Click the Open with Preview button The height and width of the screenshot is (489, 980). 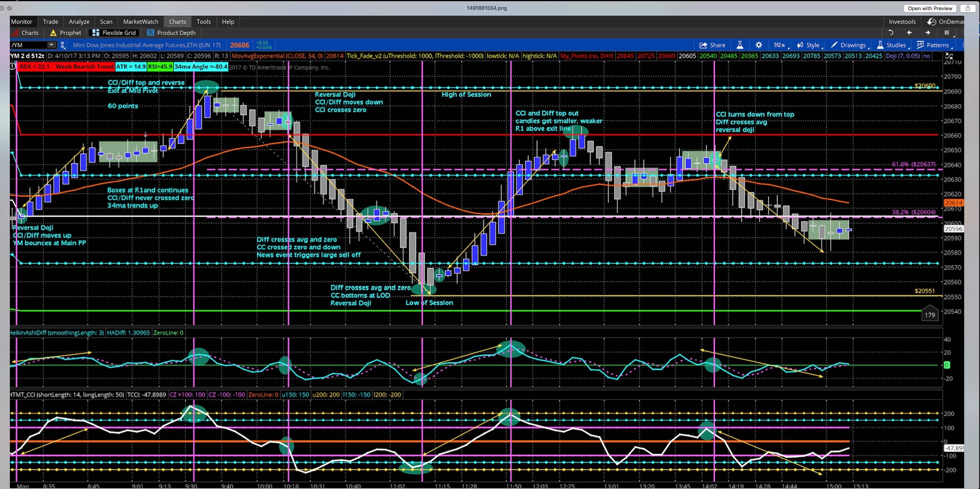click(930, 8)
